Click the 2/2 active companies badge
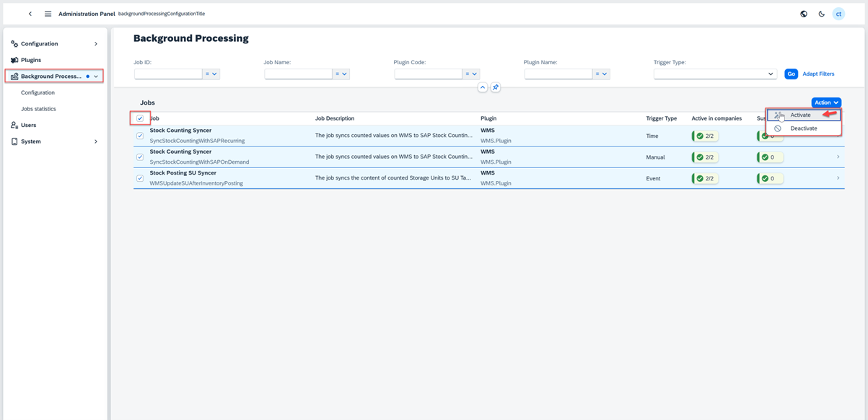 pyautogui.click(x=705, y=135)
